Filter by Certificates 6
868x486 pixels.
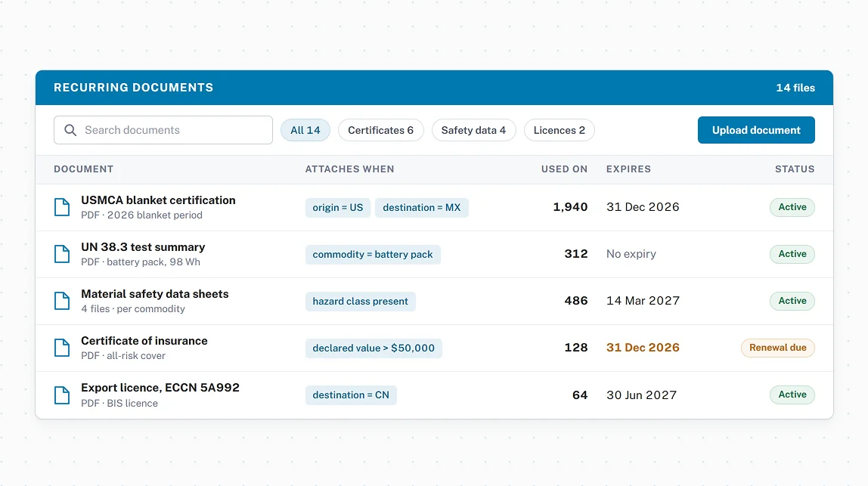coord(381,130)
